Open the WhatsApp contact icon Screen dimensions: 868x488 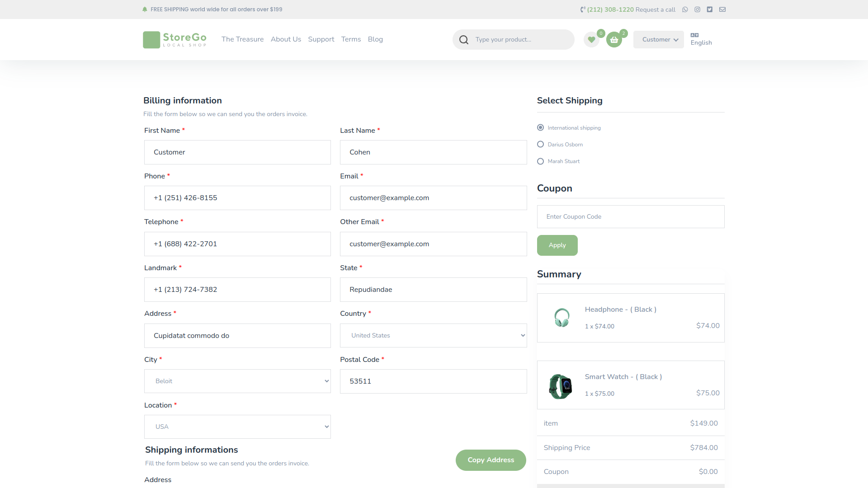[685, 9]
